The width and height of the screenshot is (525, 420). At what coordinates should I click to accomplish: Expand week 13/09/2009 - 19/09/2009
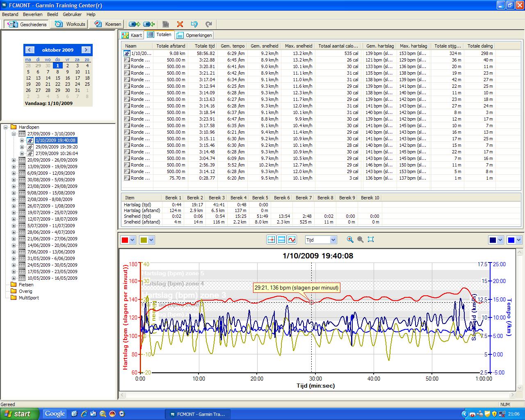click(x=14, y=167)
